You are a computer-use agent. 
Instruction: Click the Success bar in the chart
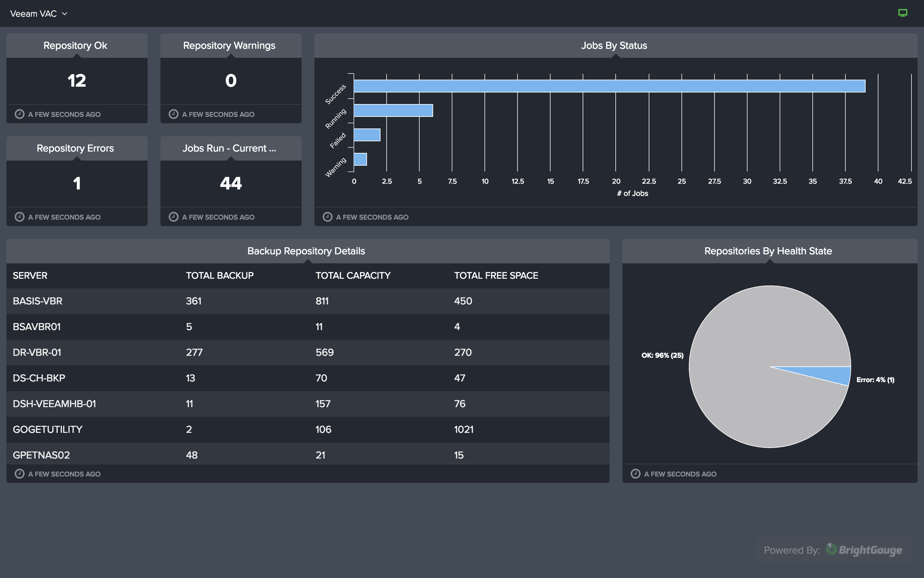point(609,86)
